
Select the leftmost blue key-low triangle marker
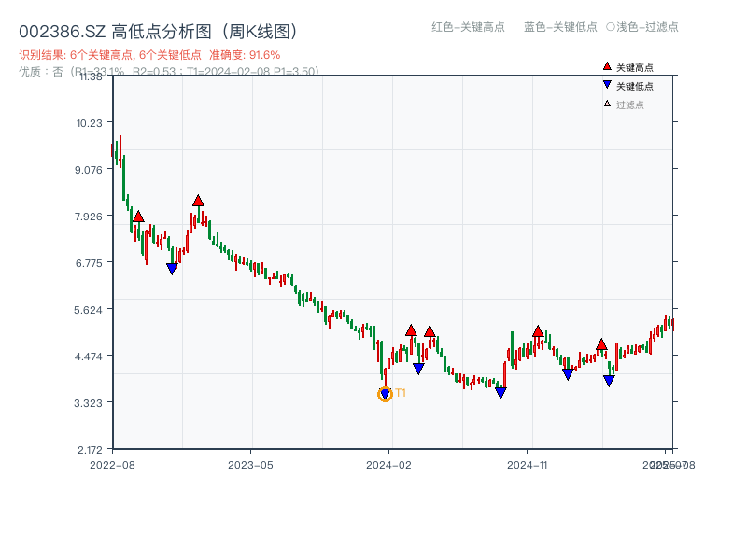(x=172, y=269)
